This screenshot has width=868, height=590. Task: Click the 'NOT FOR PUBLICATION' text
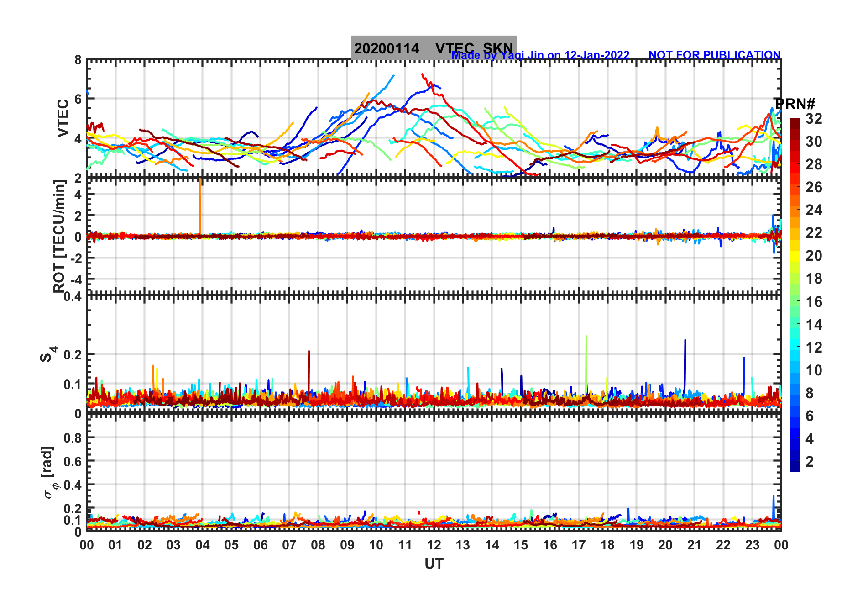point(714,55)
